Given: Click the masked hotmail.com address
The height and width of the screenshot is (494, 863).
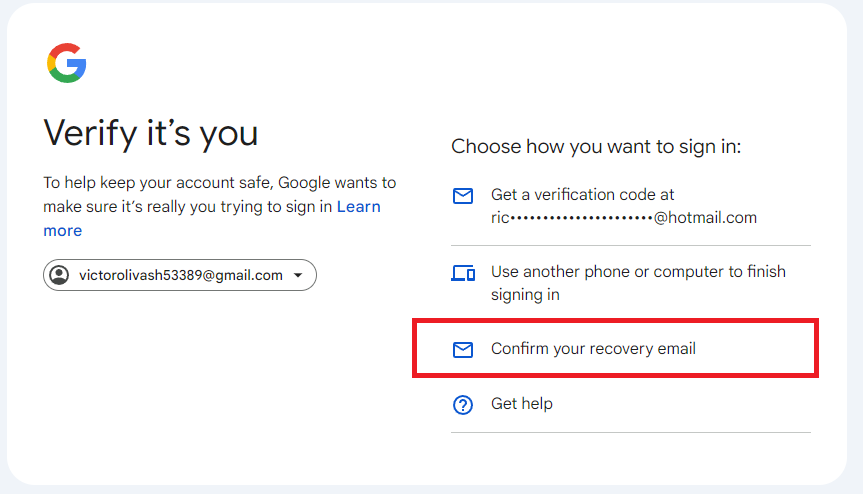Looking at the screenshot, I should point(624,218).
